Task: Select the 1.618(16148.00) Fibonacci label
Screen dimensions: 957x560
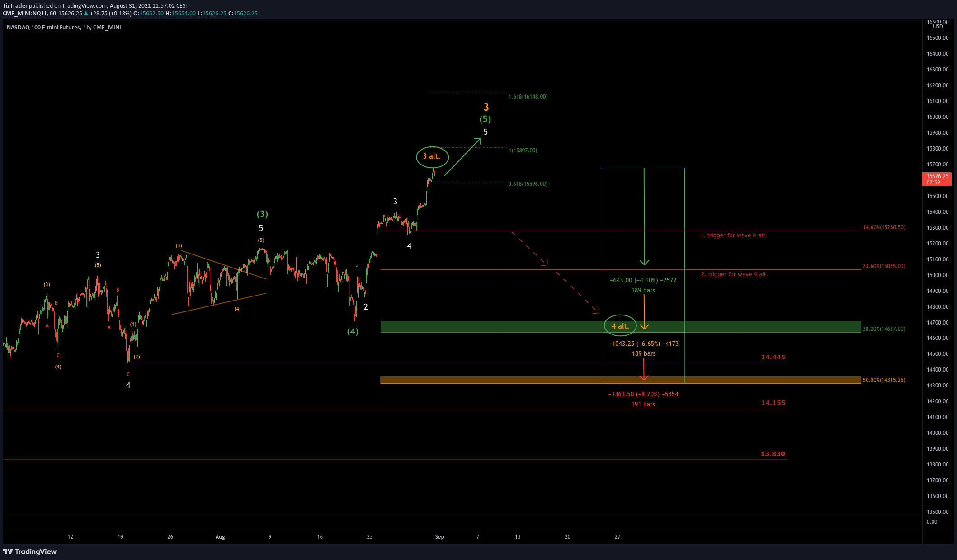Action: pyautogui.click(x=528, y=97)
